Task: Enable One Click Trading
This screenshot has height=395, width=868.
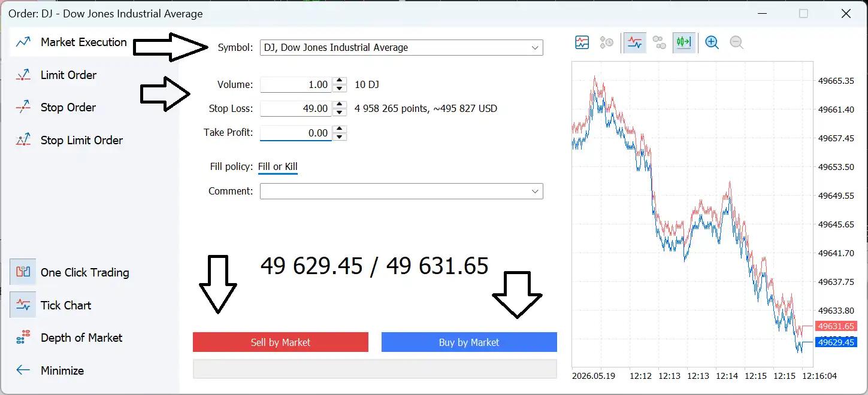Action: (x=84, y=272)
